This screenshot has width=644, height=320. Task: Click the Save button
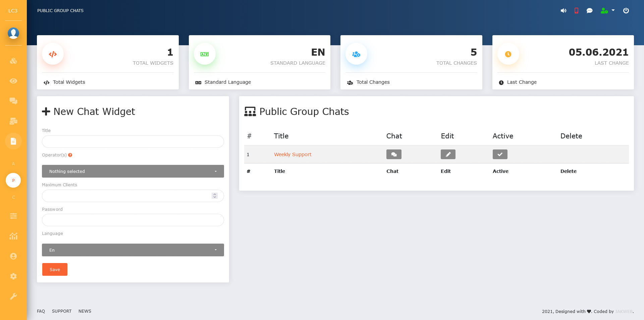(55, 269)
